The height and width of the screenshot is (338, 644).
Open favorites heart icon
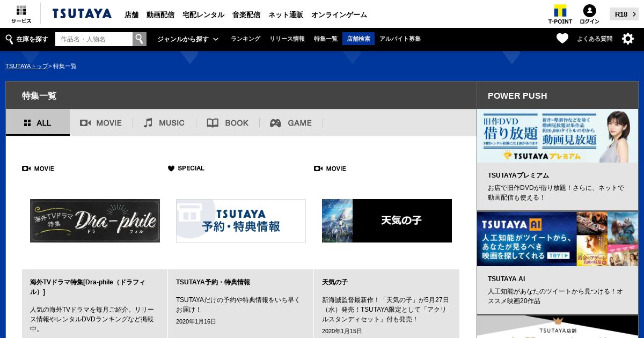[x=562, y=39]
